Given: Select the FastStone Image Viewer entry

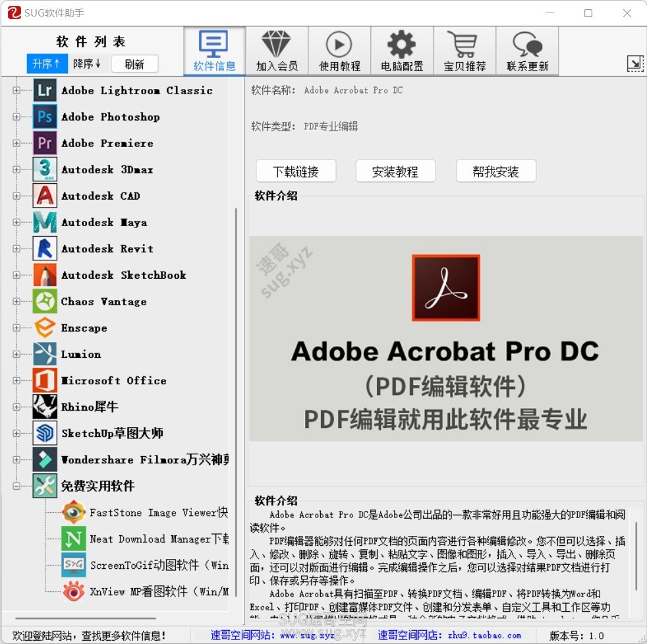Looking at the screenshot, I should click(159, 513).
